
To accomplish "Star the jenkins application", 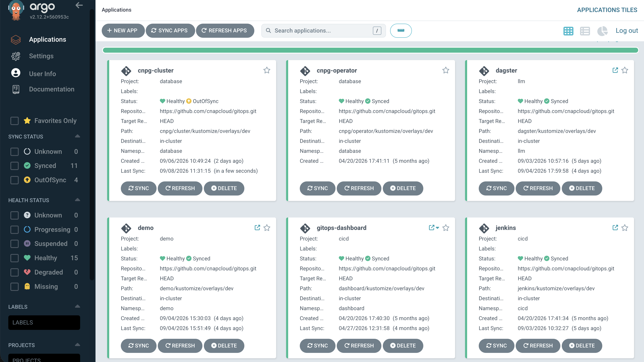I will click(x=625, y=228).
